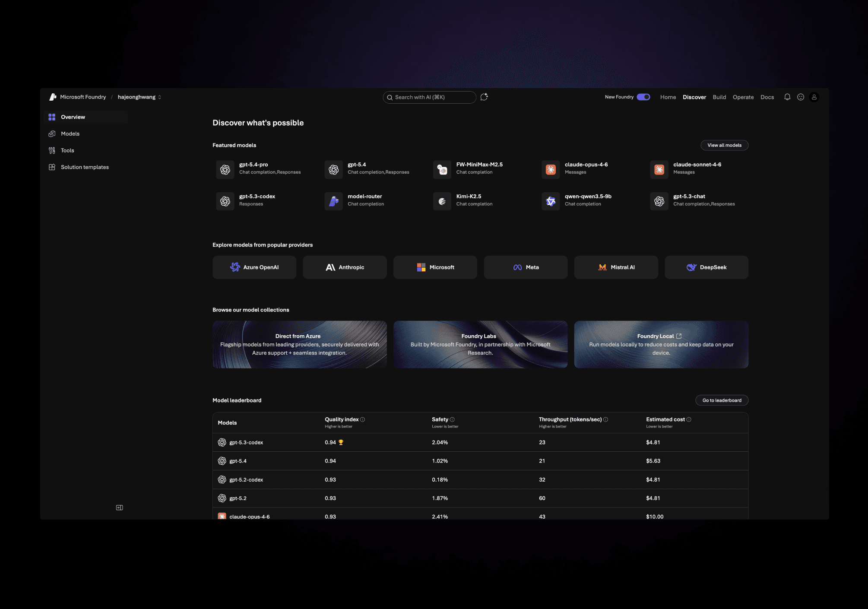Click the Search with AI field
Viewport: 868px width, 609px height.
tap(429, 97)
